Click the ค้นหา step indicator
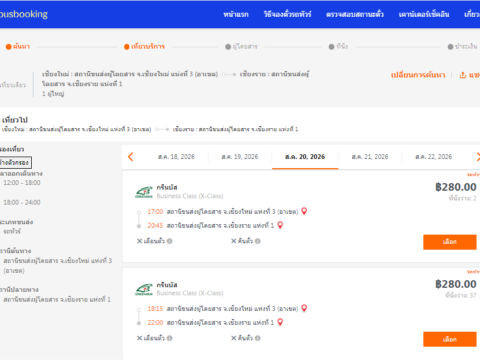Viewport: 480px width, 360px height. pyautogui.click(x=18, y=47)
